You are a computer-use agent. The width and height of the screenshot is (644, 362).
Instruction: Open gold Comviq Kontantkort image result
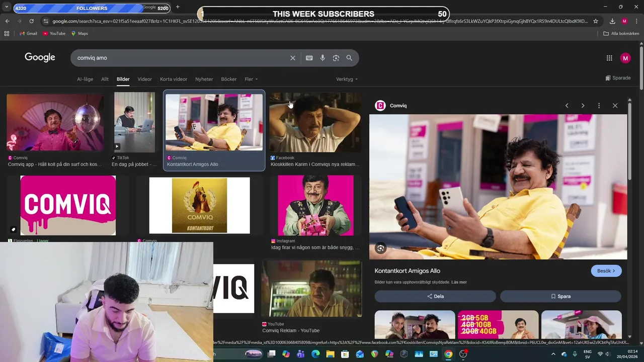(x=199, y=205)
